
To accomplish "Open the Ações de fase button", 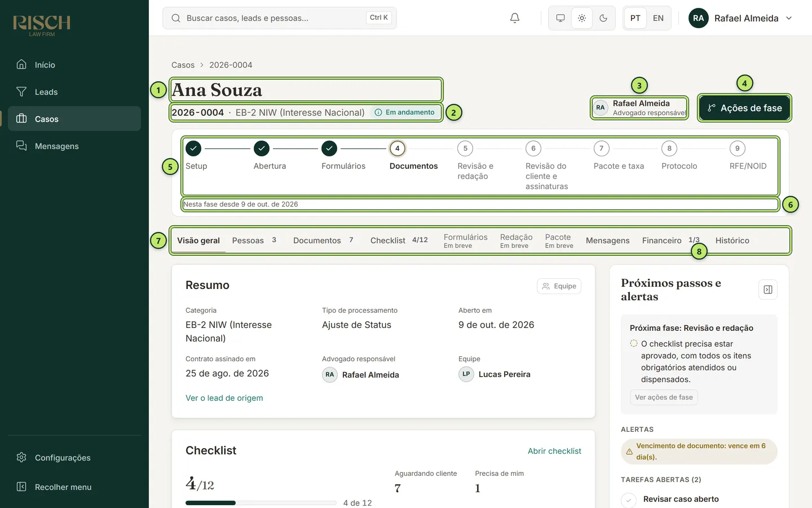I will pos(744,108).
